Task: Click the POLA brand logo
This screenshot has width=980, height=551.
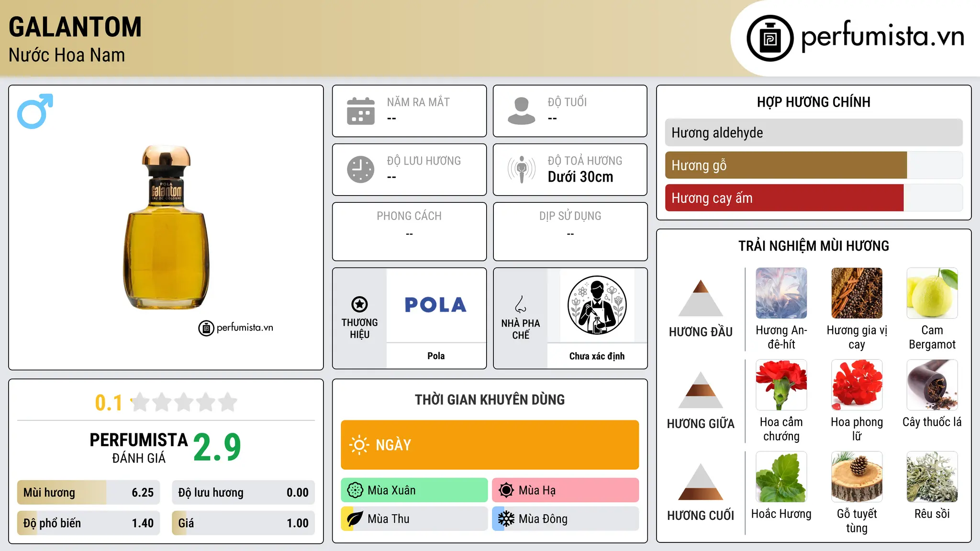Action: [435, 305]
